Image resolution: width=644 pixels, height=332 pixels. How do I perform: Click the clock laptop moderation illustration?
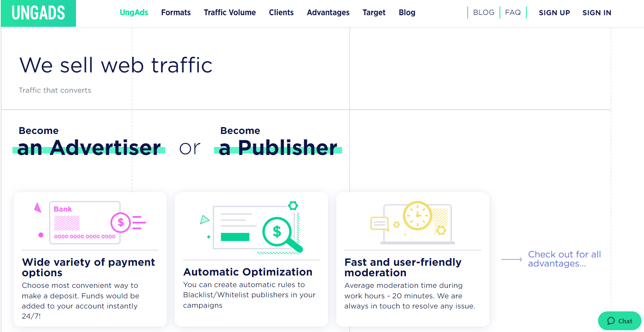point(413,222)
